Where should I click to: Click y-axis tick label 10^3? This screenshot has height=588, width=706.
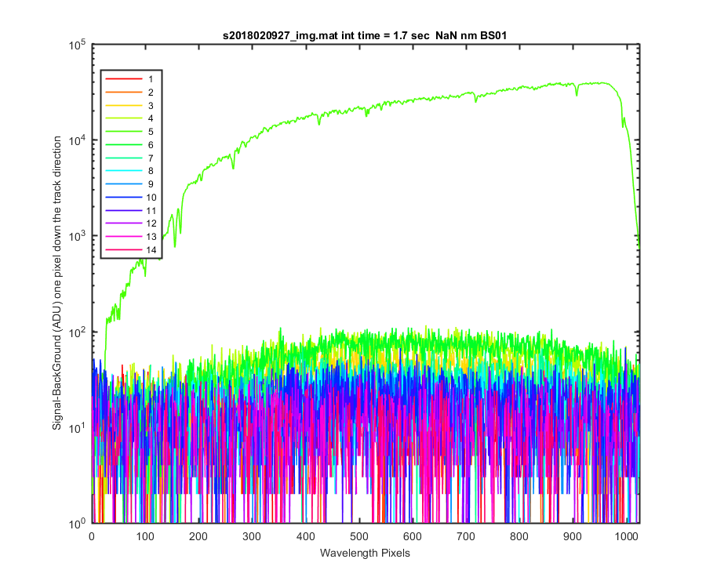77,236
